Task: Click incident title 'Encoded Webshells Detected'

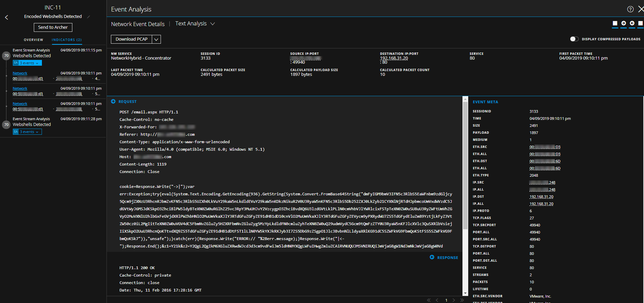Action: [53, 17]
